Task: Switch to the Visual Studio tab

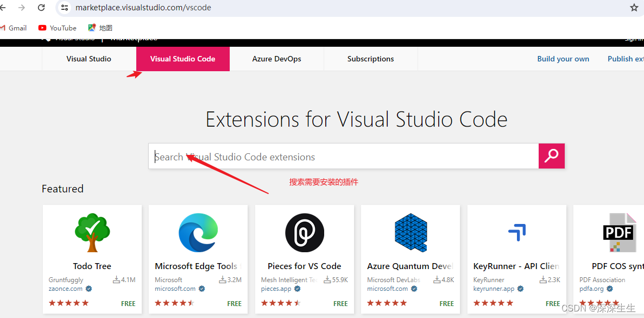Action: (x=89, y=59)
